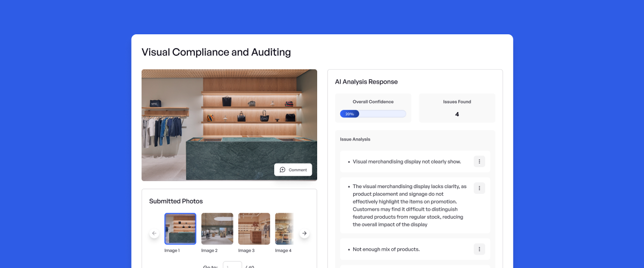
Task: Click the 'Overall Confidence' label
Action: tap(373, 102)
